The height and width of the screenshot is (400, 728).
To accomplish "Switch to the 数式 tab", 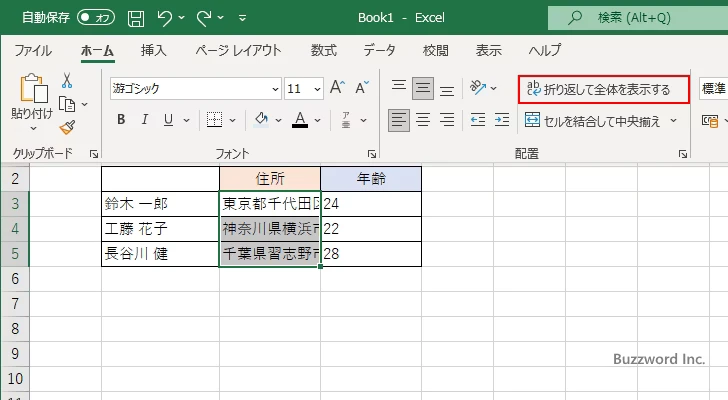I will point(324,50).
